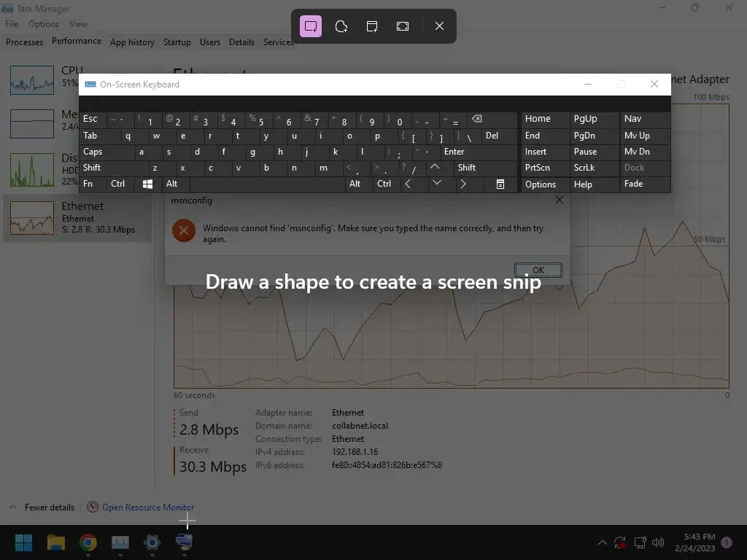Toggle the left Alt key

click(x=176, y=184)
